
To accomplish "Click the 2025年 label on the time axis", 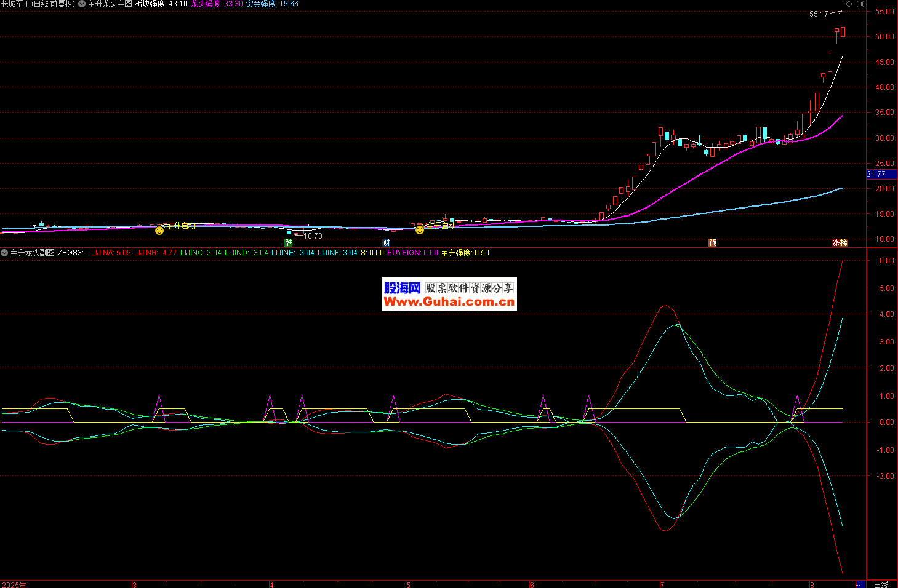I will click(14, 584).
